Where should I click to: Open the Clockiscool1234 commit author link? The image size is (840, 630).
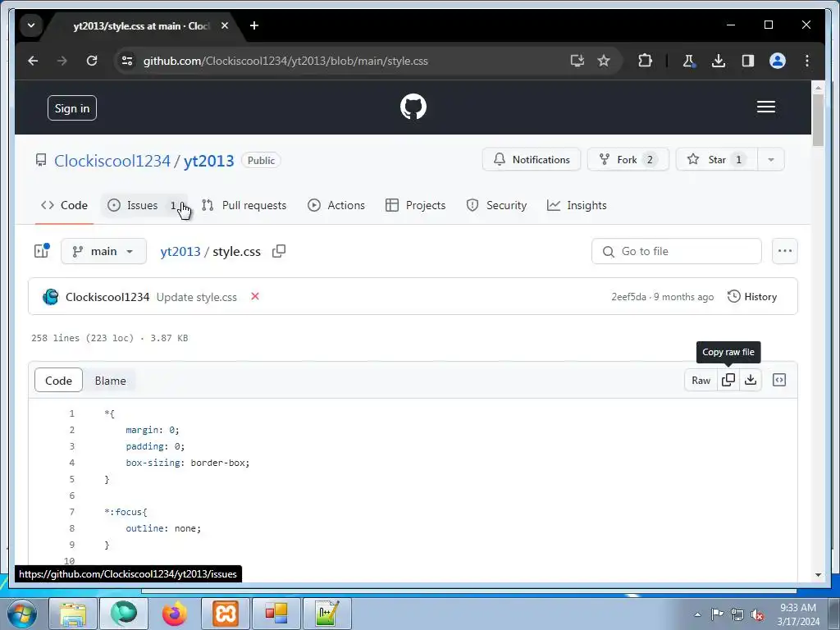(107, 297)
